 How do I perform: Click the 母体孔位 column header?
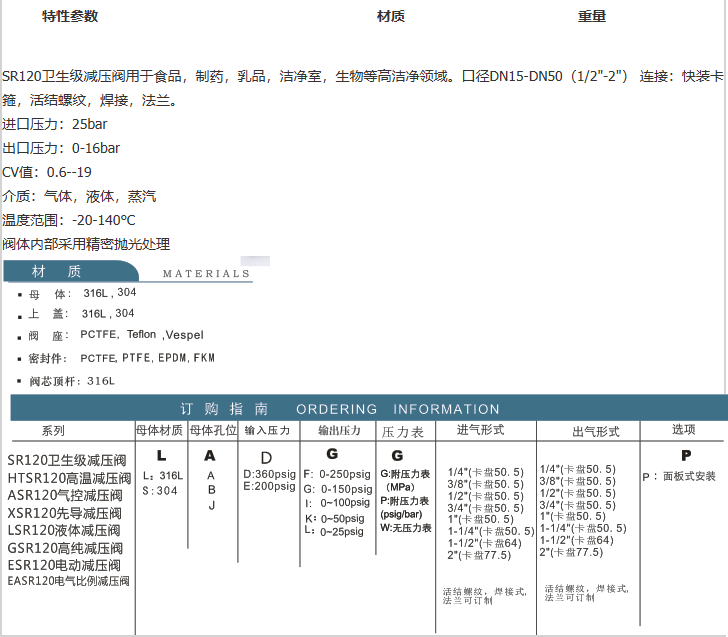pyautogui.click(x=213, y=430)
